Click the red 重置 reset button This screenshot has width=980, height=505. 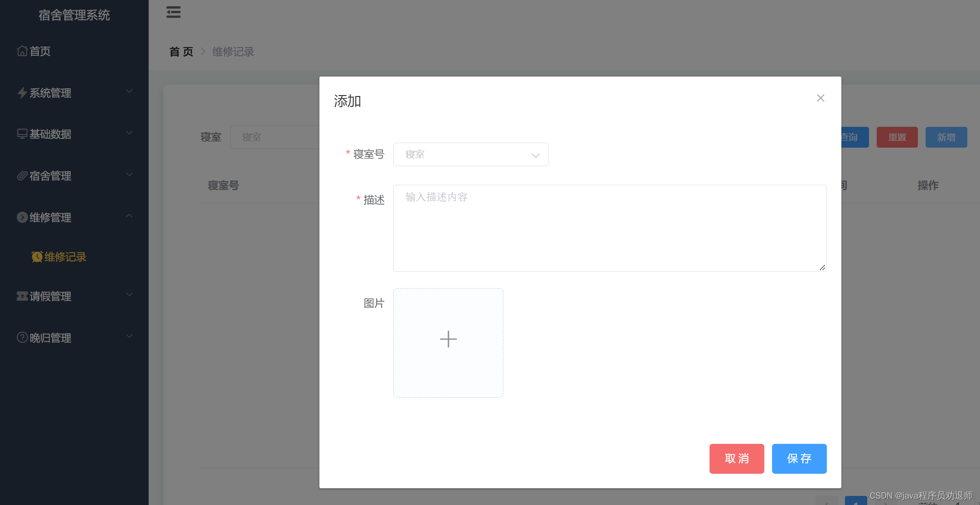[897, 137]
